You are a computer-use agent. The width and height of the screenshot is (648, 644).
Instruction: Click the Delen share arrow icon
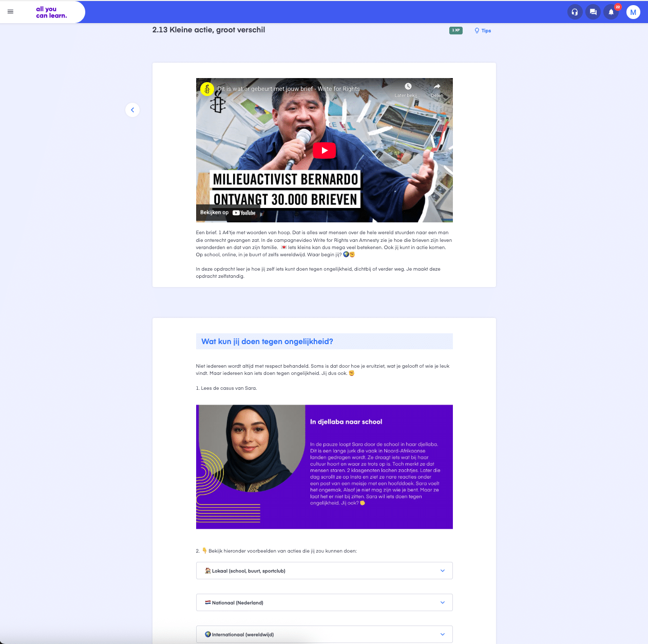[437, 87]
